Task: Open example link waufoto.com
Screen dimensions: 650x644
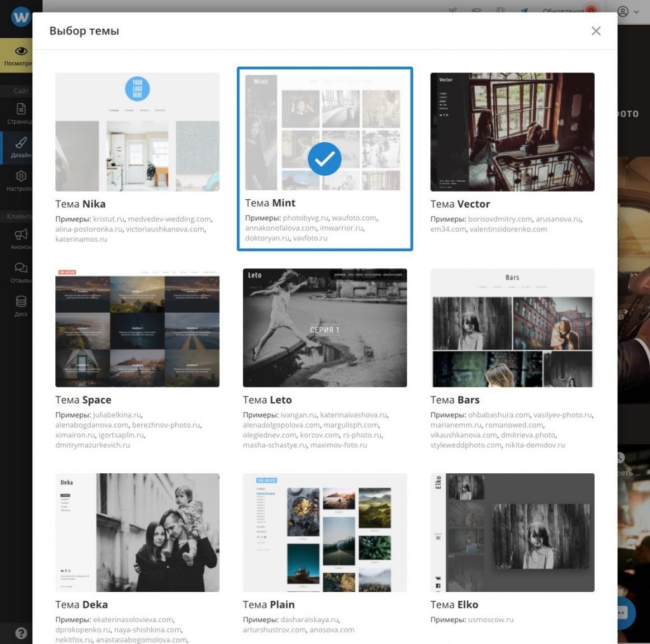Action: pos(354,218)
